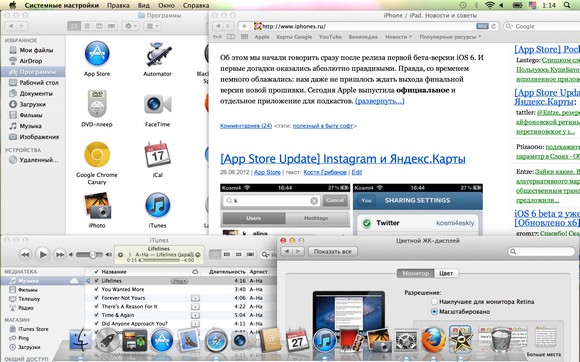Uncheck the Lifelines track checkbox
Image resolution: width=580 pixels, height=362 pixels.
point(96,281)
